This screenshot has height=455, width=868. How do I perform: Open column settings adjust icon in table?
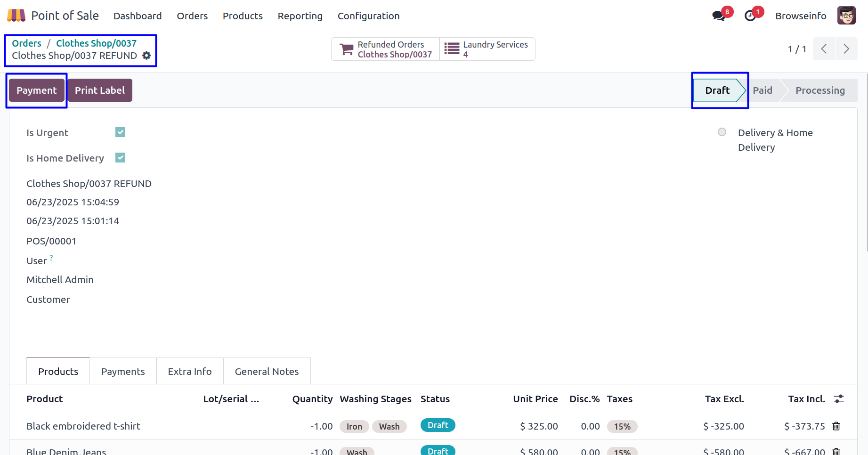coord(839,399)
